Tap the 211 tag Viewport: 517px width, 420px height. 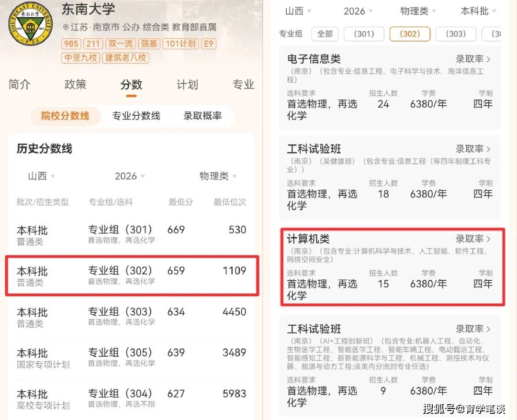coord(93,44)
